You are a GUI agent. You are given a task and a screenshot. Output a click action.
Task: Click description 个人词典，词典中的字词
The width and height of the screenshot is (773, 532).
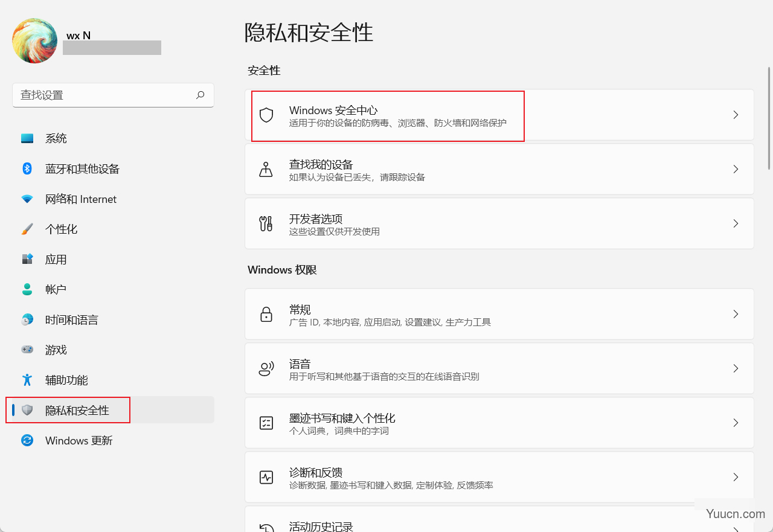339,431
